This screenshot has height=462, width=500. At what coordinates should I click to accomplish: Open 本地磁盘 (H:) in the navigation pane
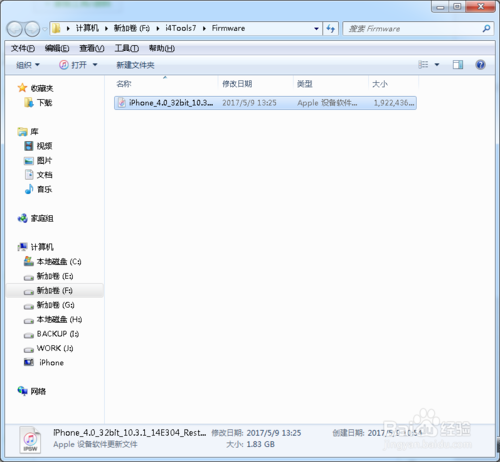[59, 319]
